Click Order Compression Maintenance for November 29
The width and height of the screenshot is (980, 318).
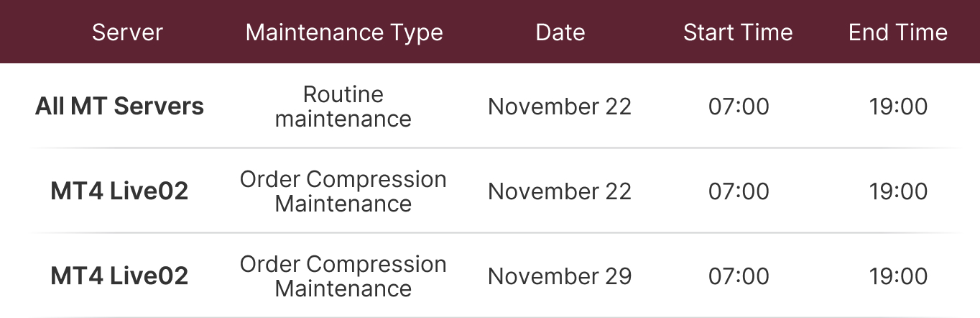pos(343,276)
